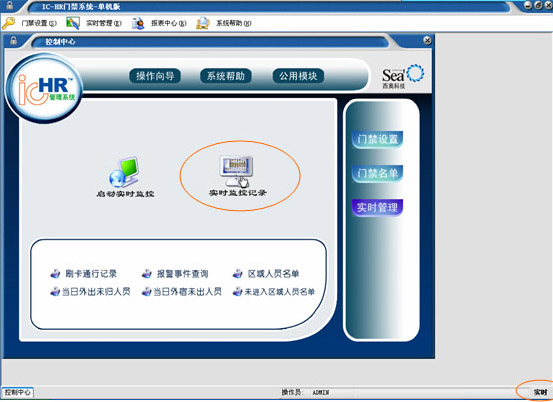Select the 公用模块 button
553x402 pixels.
click(298, 76)
